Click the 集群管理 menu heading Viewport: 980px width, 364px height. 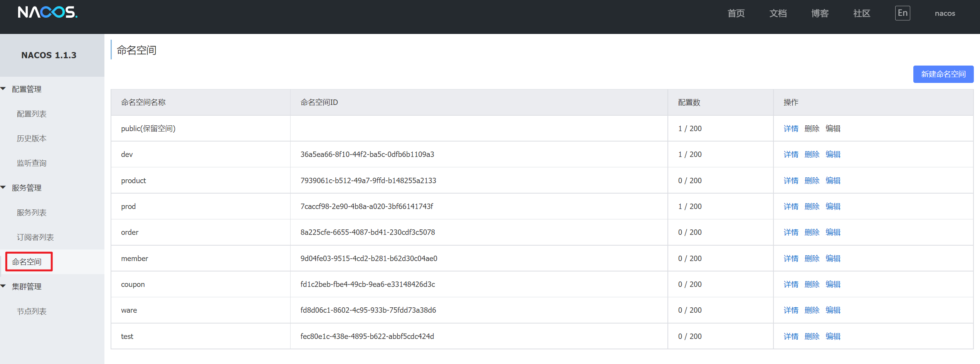pyautogui.click(x=27, y=286)
